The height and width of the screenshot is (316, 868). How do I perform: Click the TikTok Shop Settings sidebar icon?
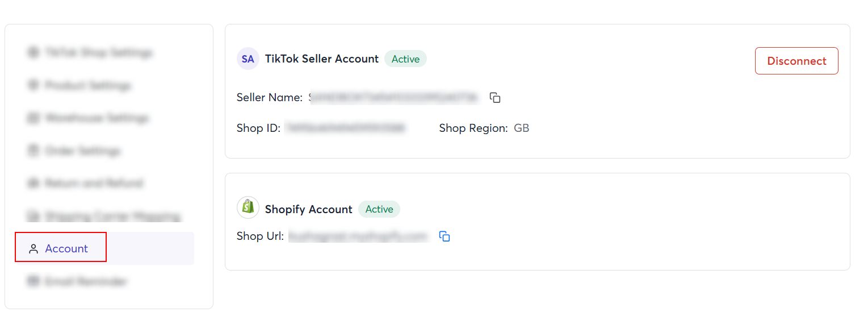33,53
